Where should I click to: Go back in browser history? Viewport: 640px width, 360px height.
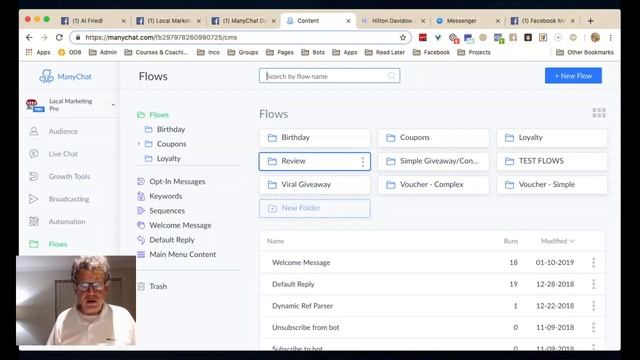coord(29,38)
